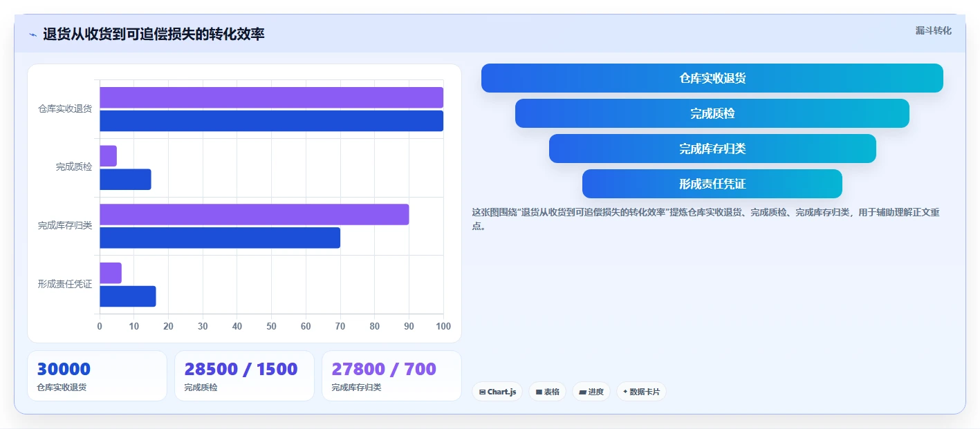980x429 pixels.
Task: Click the 完成质检 funnel stage bar
Action: click(712, 113)
